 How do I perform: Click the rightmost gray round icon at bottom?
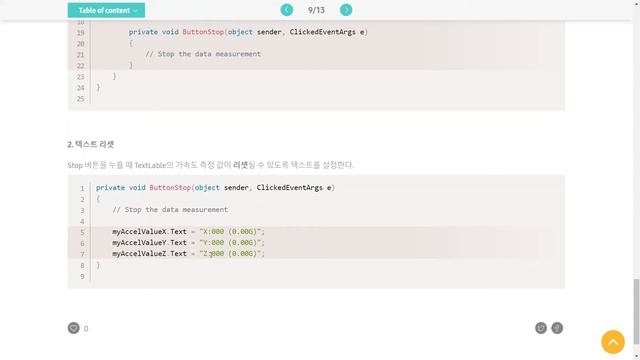click(x=557, y=328)
